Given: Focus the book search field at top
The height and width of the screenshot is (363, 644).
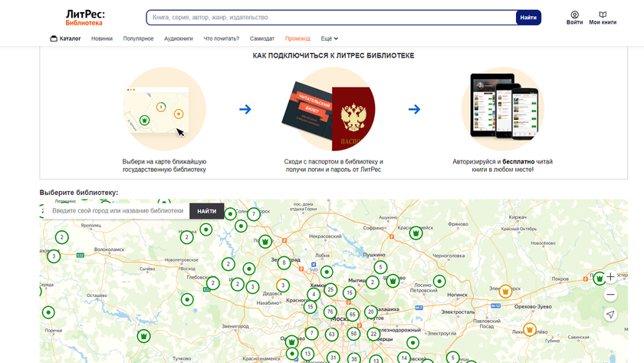Looking at the screenshot, I should (331, 17).
